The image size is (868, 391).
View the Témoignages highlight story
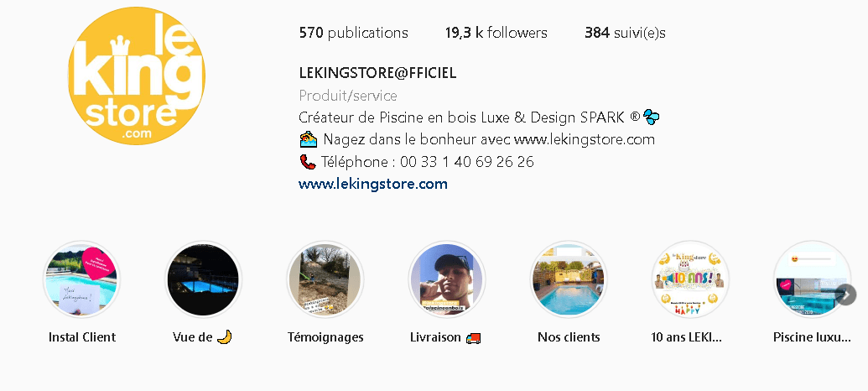coord(325,279)
